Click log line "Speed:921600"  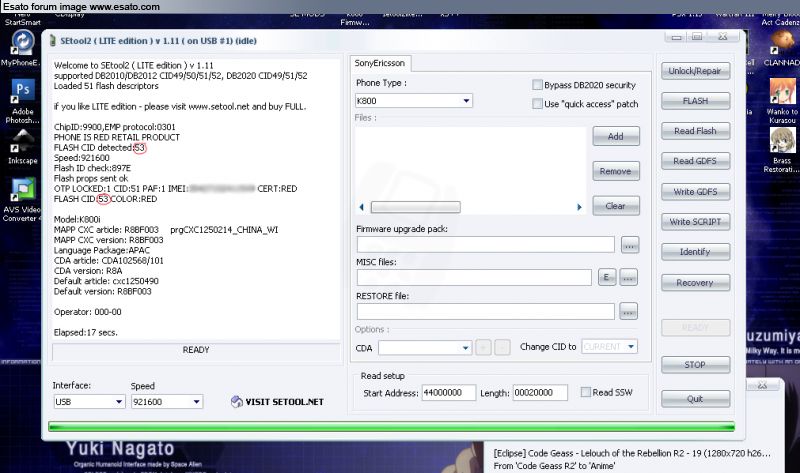(81, 158)
